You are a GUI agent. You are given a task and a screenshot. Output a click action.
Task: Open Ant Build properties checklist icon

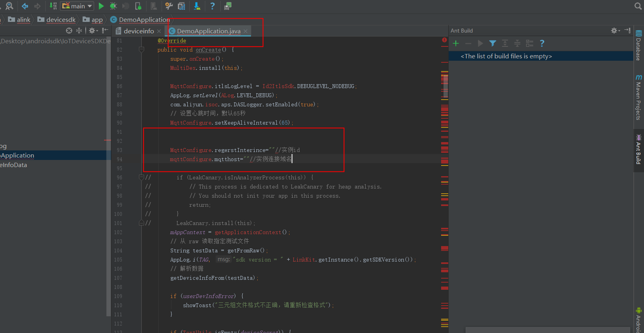click(530, 43)
